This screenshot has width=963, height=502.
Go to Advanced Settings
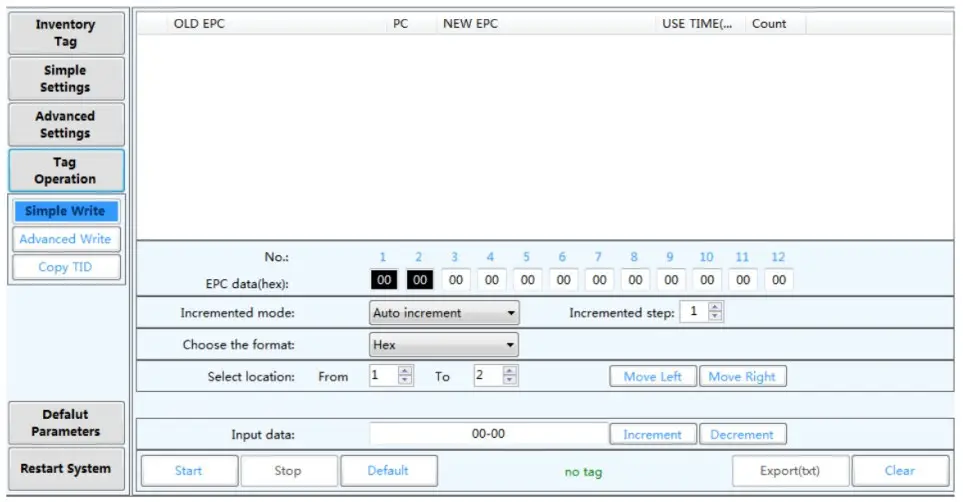[66, 125]
